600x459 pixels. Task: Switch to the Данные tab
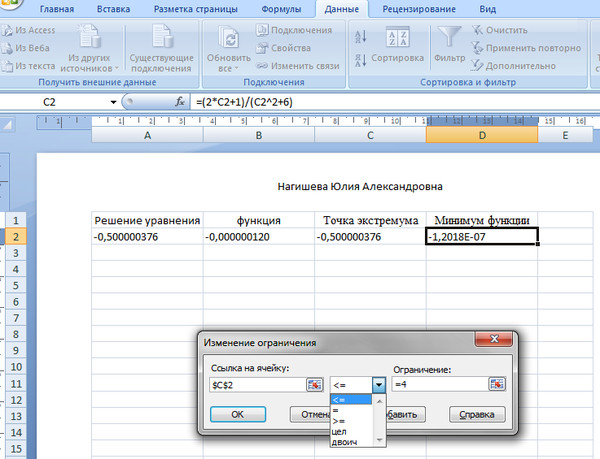point(342,9)
